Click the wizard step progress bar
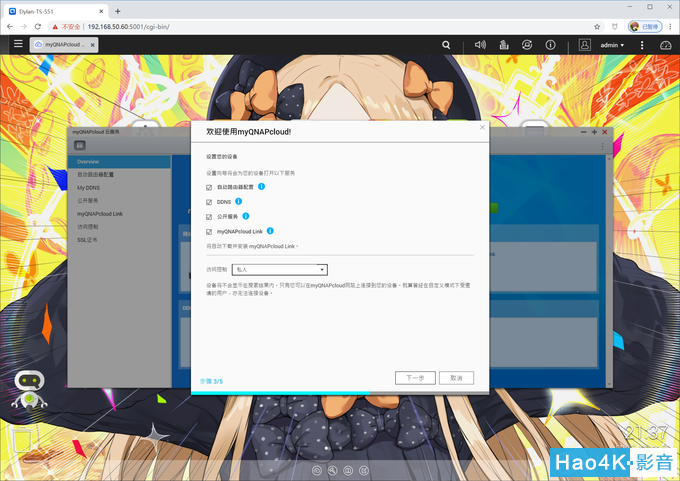The image size is (680, 481). click(340, 393)
